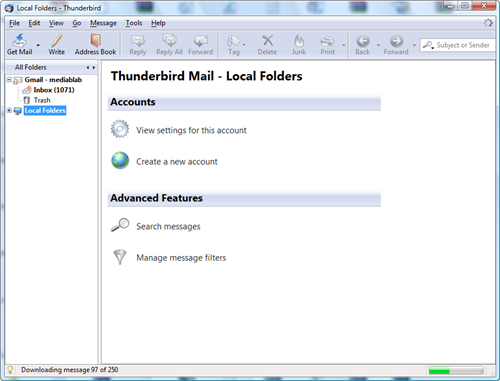Open the Get Mail dropdown arrow
This screenshot has width=500, height=381.
point(38,45)
